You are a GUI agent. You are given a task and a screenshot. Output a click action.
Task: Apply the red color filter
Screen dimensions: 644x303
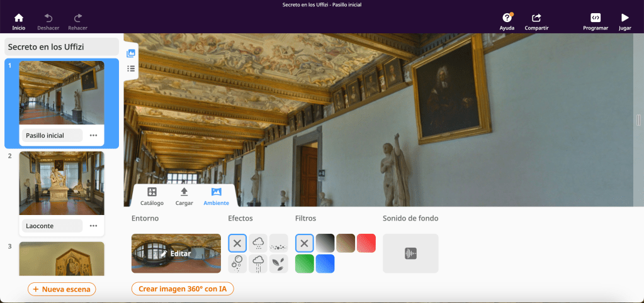(366, 243)
